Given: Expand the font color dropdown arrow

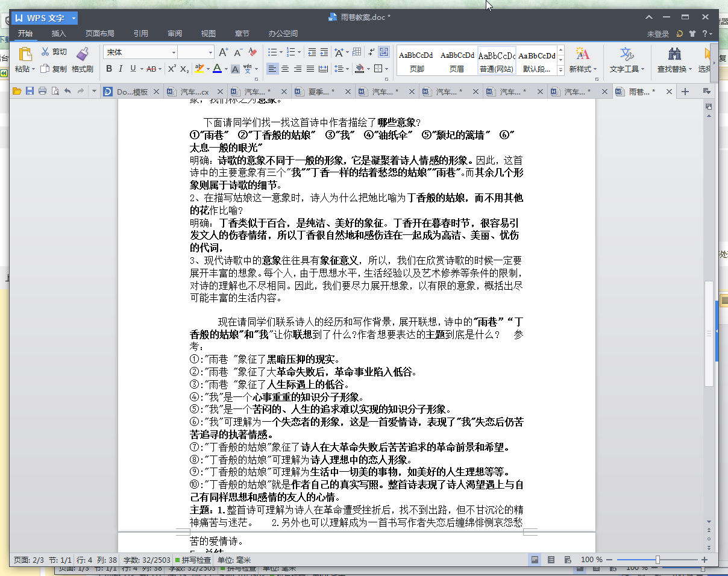Looking at the screenshot, I should tap(226, 69).
